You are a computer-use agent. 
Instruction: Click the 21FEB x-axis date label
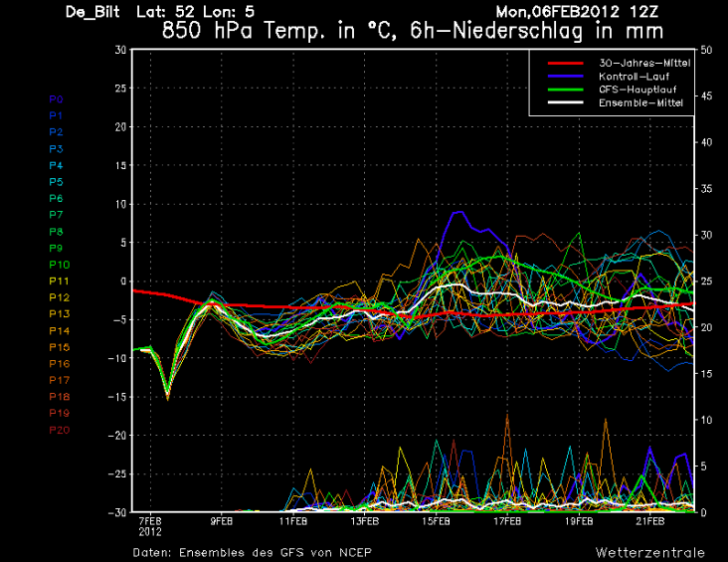tap(650, 521)
